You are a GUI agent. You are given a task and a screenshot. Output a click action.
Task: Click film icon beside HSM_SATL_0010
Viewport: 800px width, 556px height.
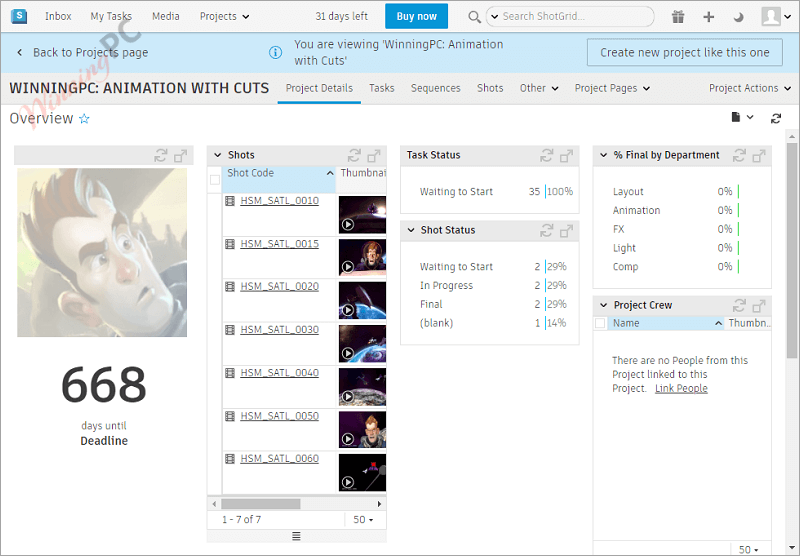230,201
